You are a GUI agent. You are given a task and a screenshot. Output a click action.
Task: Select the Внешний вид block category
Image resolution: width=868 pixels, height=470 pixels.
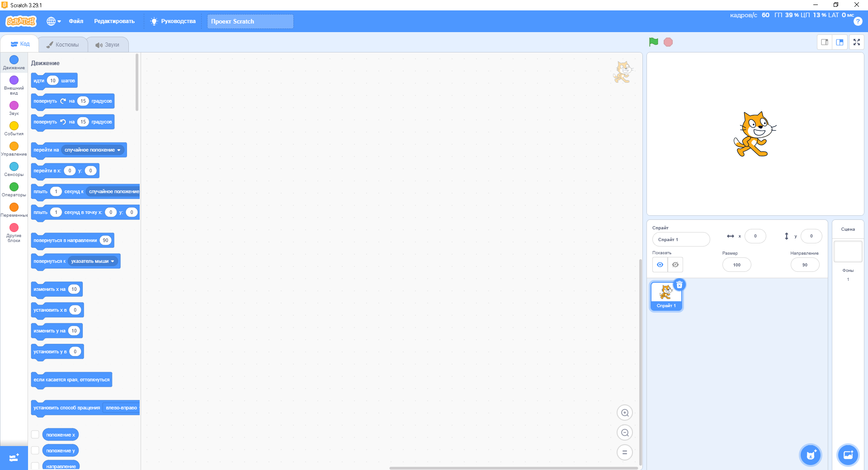(x=14, y=85)
